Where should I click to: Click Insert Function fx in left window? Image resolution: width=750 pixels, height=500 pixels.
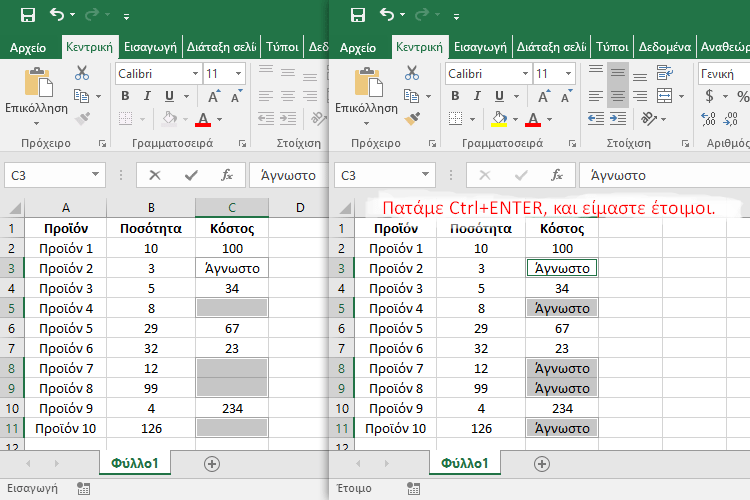tap(227, 175)
